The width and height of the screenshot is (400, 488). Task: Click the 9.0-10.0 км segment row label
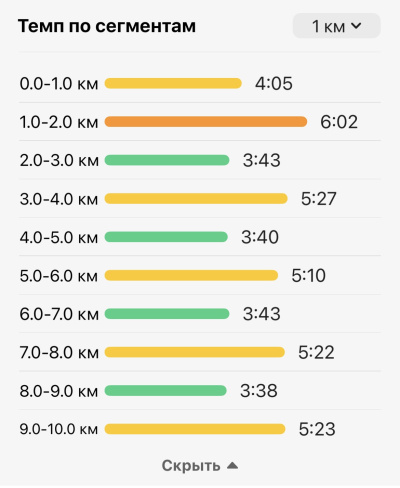[x=59, y=429]
